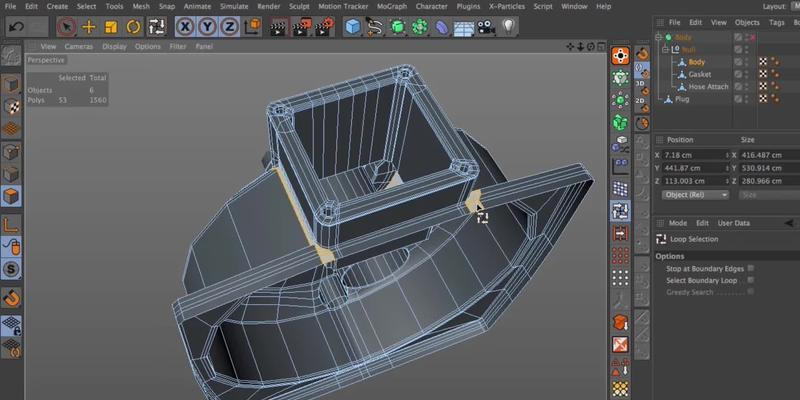This screenshot has height=400, width=800.
Task: Click UVW tag on Body row
Action: (x=763, y=62)
